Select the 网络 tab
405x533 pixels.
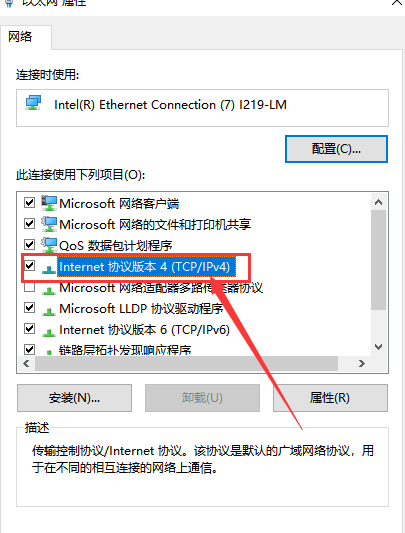pyautogui.click(x=20, y=37)
